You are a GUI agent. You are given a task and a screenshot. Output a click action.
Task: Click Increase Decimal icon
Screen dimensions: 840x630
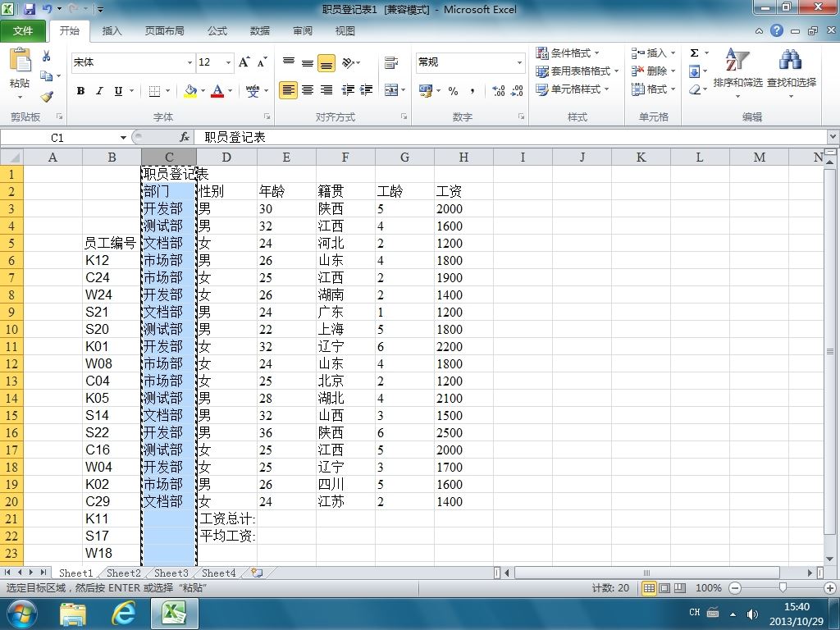click(x=498, y=91)
